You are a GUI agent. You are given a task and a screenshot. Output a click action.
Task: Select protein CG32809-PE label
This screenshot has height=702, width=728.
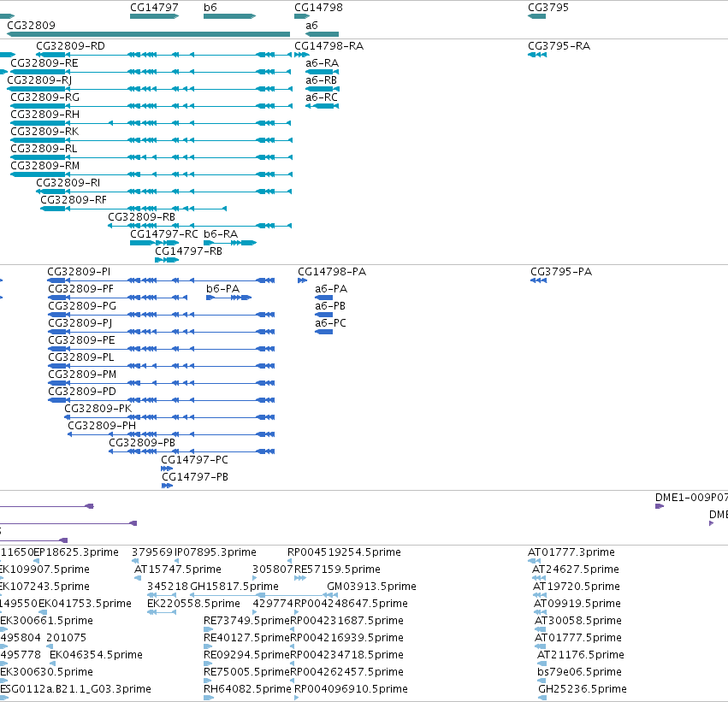(81, 340)
